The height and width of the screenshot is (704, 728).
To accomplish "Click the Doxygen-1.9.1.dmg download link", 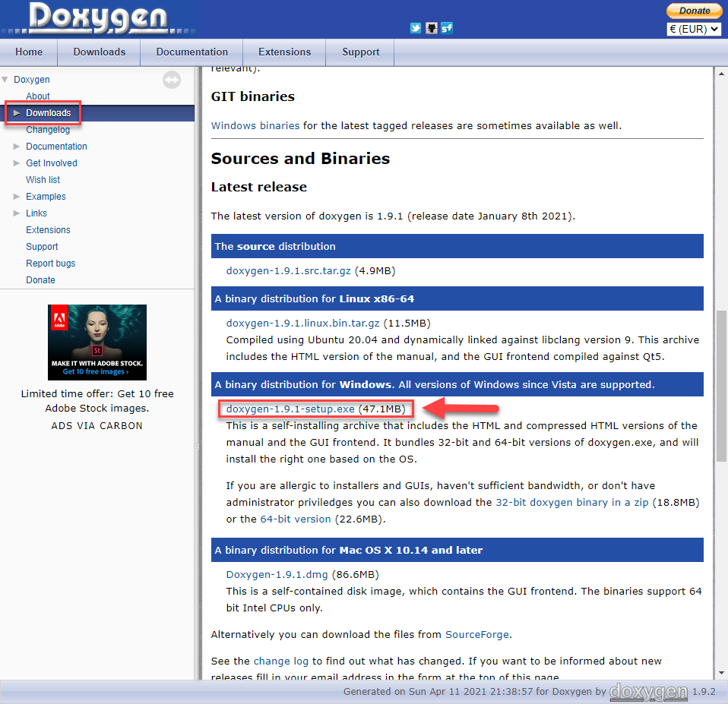I will tap(277, 574).
